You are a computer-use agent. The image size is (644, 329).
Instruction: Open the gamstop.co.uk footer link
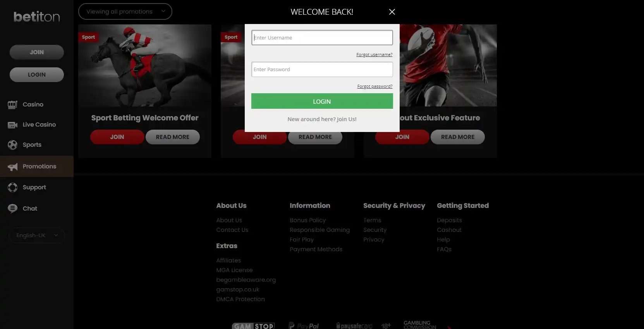point(237,290)
